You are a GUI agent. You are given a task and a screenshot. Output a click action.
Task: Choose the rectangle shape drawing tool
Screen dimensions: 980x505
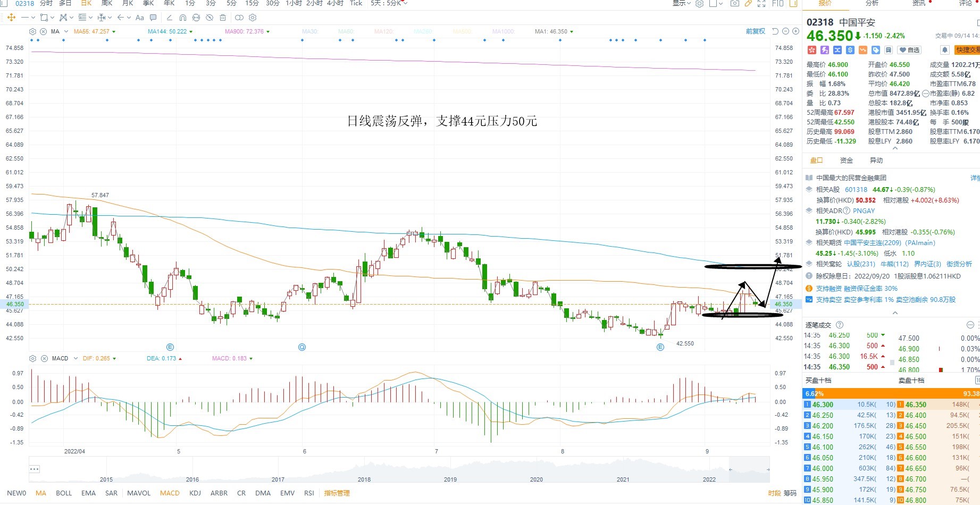[44, 18]
